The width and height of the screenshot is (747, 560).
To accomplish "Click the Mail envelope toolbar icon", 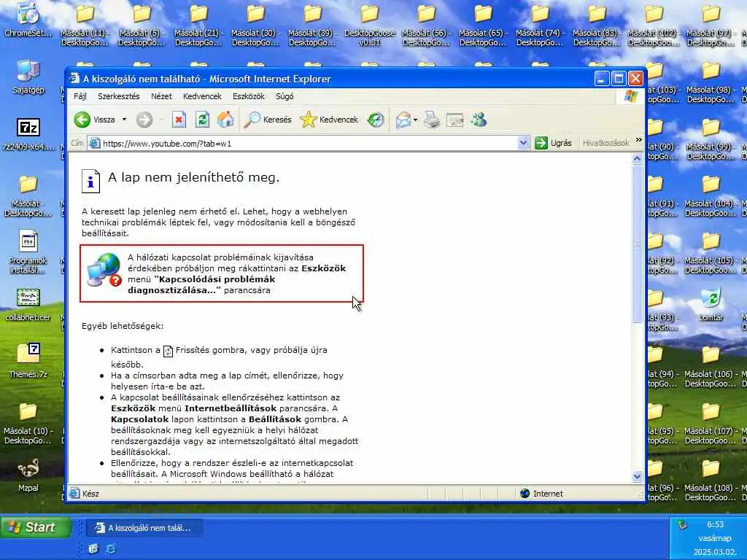I will (403, 120).
